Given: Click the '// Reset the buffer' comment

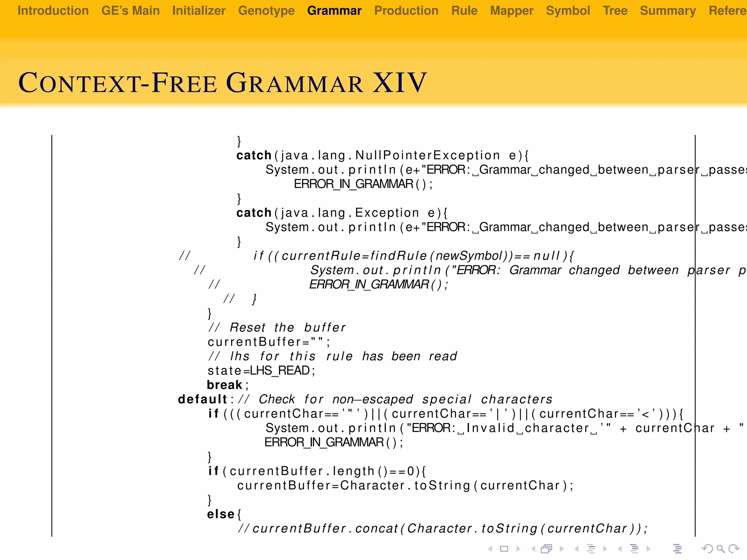Looking at the screenshot, I should point(276,327).
